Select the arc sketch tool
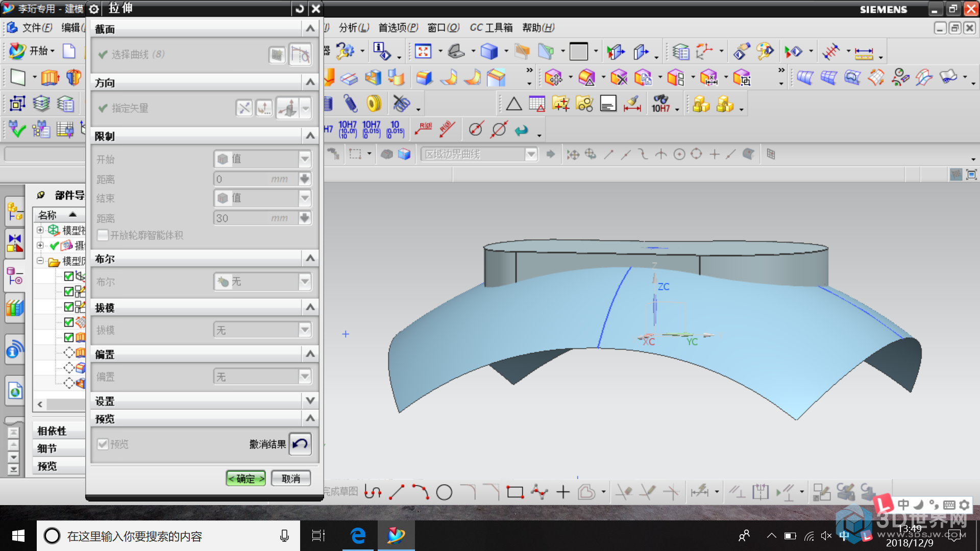Viewport: 980px width, 551px height. [x=420, y=492]
